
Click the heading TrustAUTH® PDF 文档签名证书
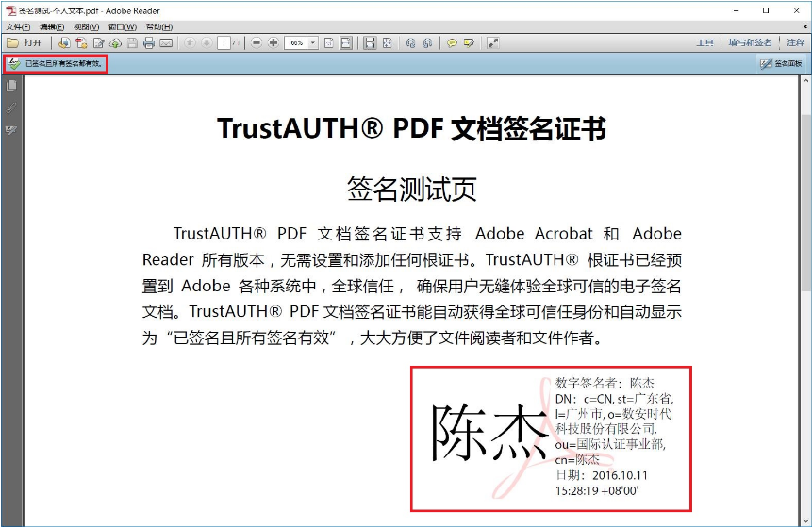pos(411,128)
